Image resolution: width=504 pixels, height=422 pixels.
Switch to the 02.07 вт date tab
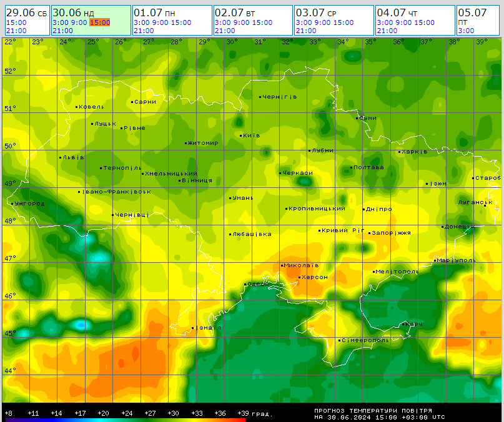point(234,12)
